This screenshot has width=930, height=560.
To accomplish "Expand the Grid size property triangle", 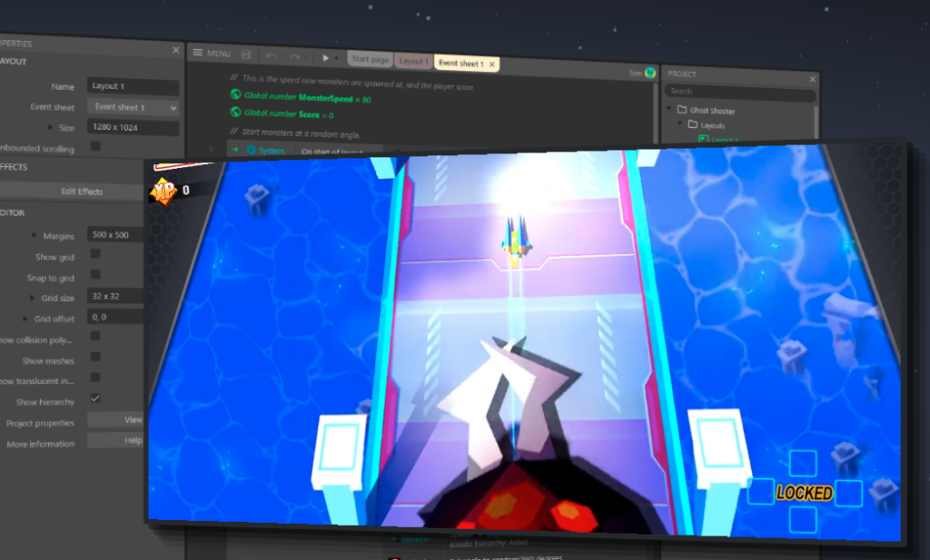I will coord(32,298).
